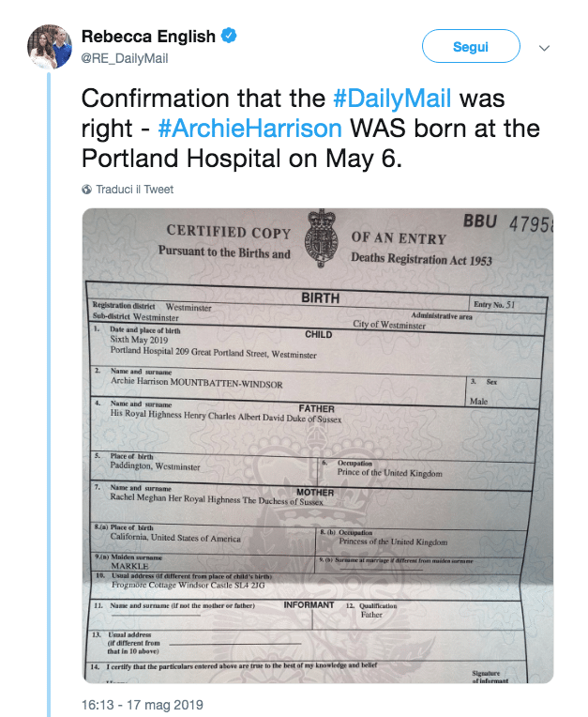Viewport: 588px width, 717px height.
Task: Click the FATHER section heading in the image
Action: [317, 409]
